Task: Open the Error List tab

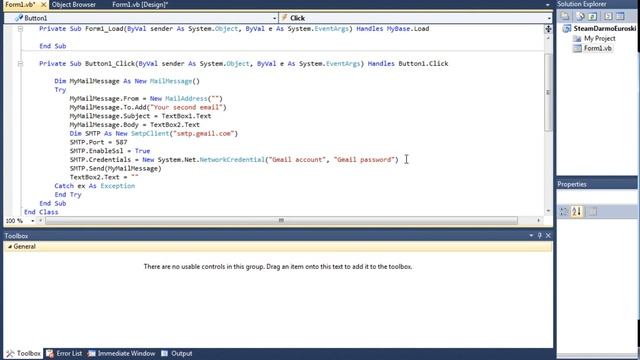Action: (64, 353)
